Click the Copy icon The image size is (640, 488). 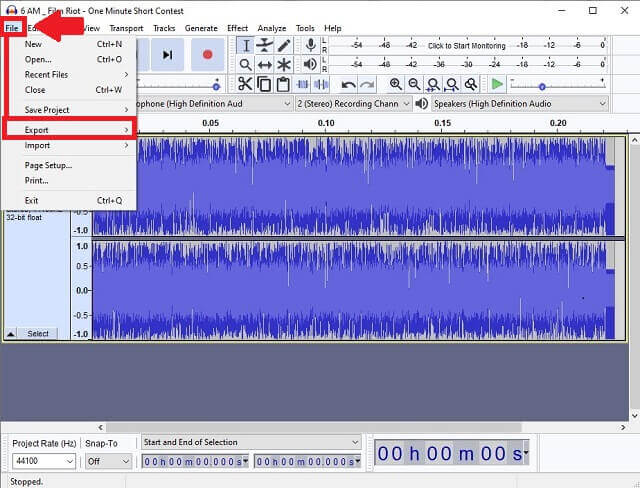(264, 84)
